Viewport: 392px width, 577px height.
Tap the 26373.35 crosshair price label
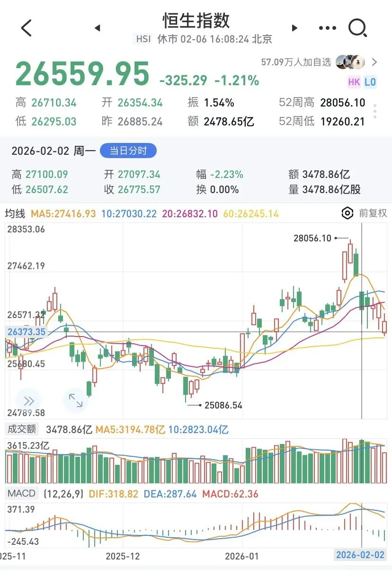27,332
